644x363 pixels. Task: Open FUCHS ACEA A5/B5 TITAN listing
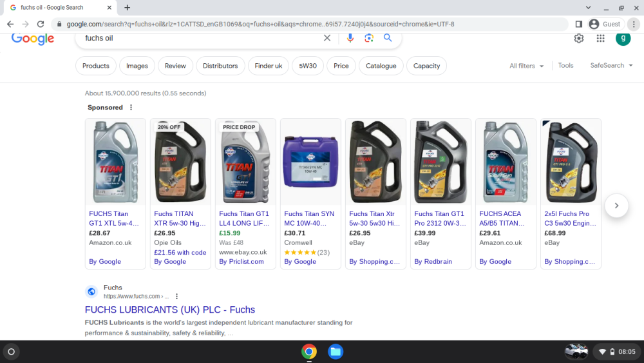click(502, 219)
